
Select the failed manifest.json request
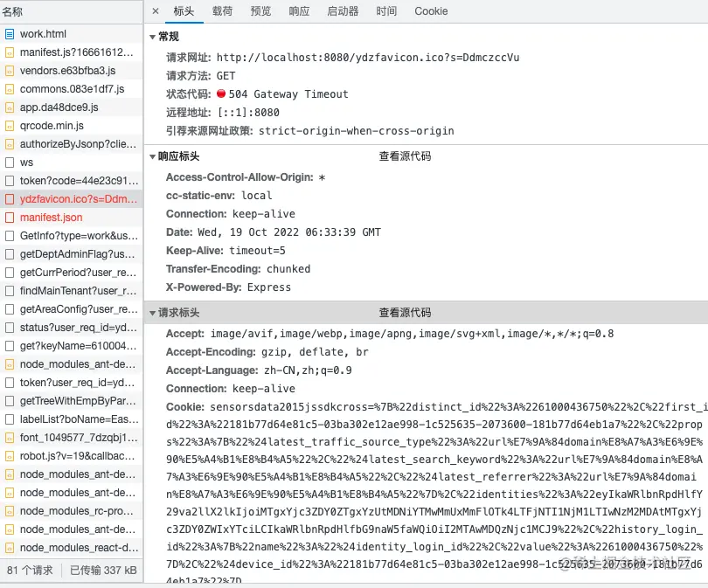tap(72, 218)
